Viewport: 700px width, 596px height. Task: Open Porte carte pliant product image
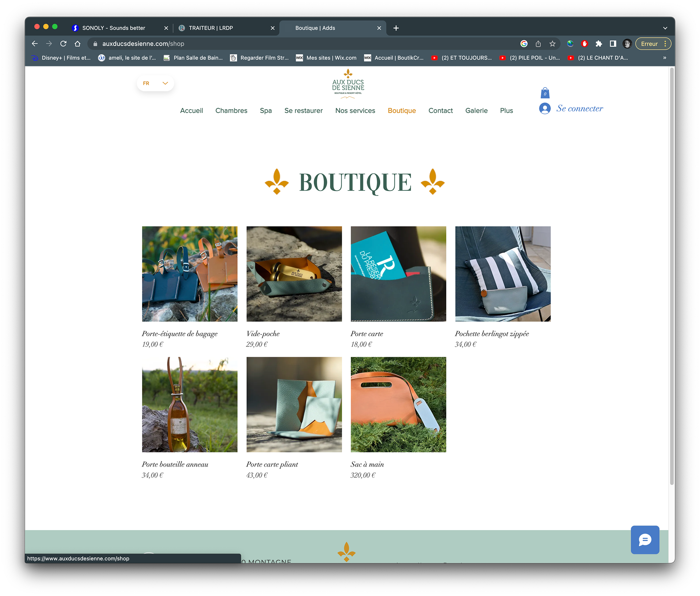pyautogui.click(x=294, y=405)
